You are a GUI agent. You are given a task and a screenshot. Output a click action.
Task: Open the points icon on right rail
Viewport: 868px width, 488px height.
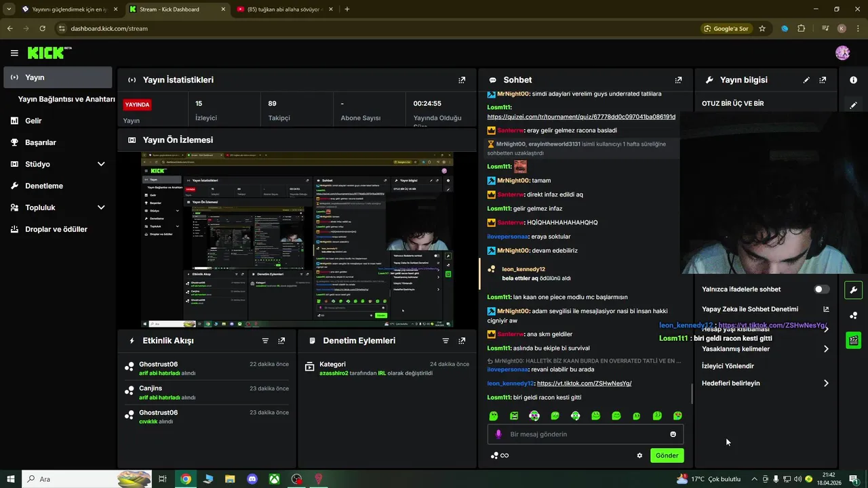[x=853, y=315]
